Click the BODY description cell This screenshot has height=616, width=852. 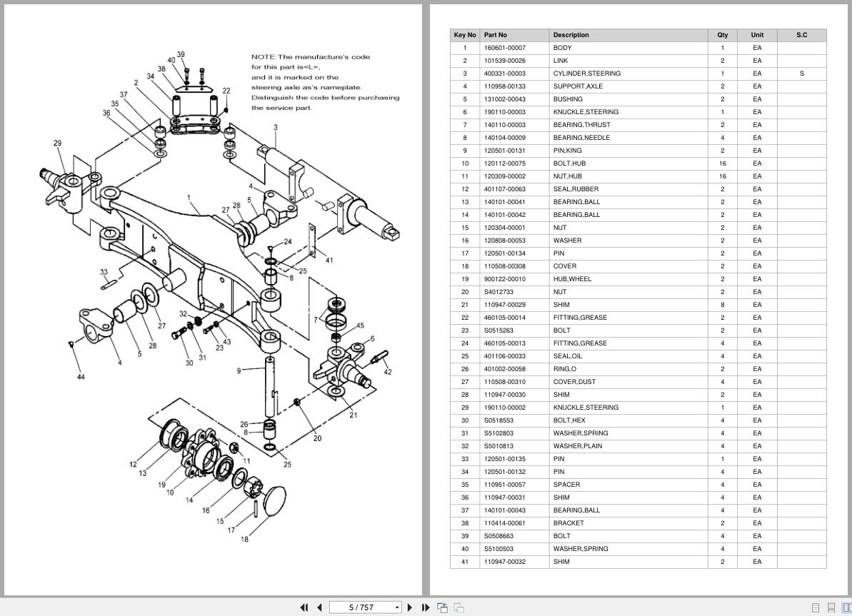pyautogui.click(x=628, y=48)
